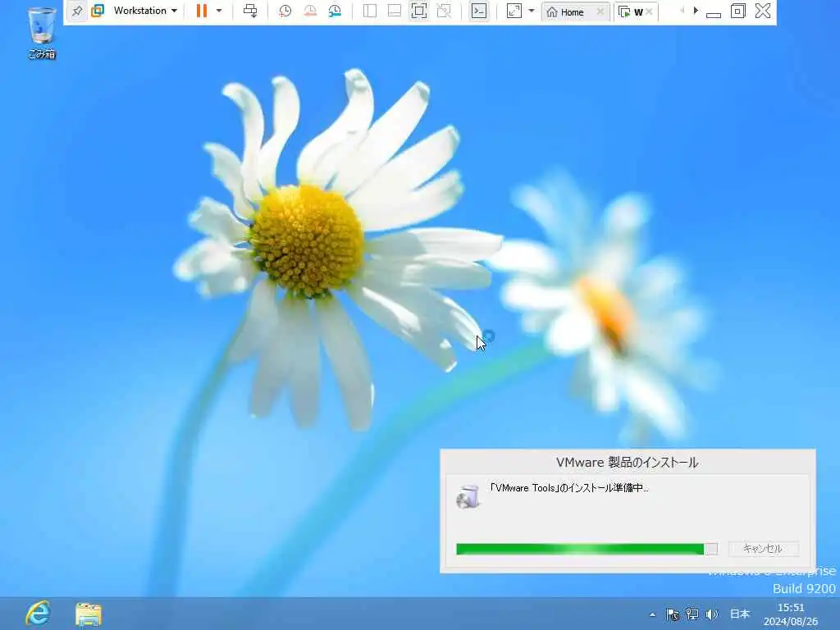Click the VMware 製品のインストール dialog title
This screenshot has height=630, width=840.
[627, 463]
